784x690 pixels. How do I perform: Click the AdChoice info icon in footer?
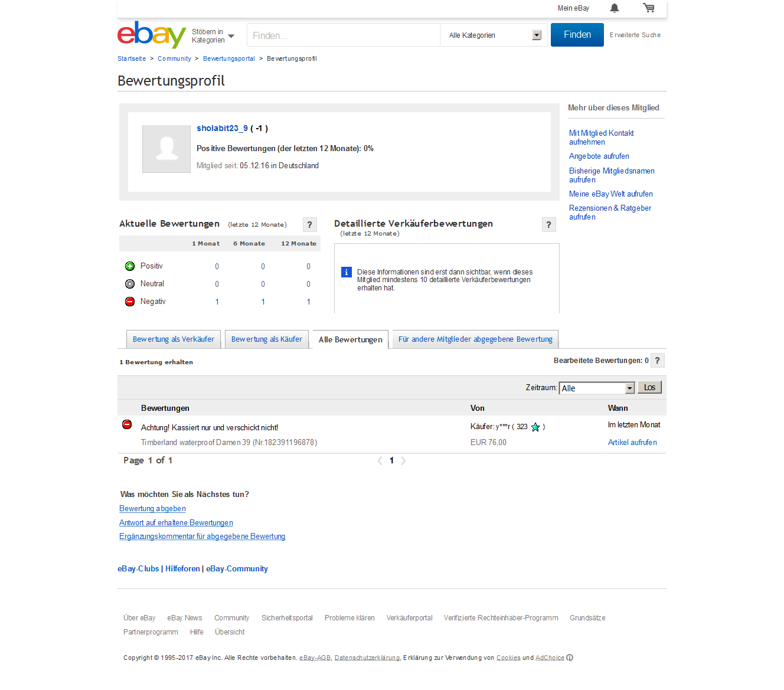[570, 658]
